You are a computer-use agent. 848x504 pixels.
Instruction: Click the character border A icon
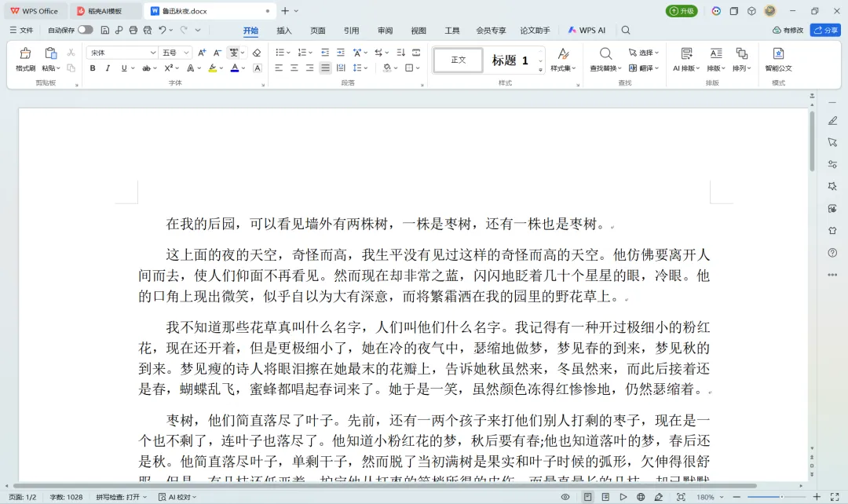tap(258, 68)
